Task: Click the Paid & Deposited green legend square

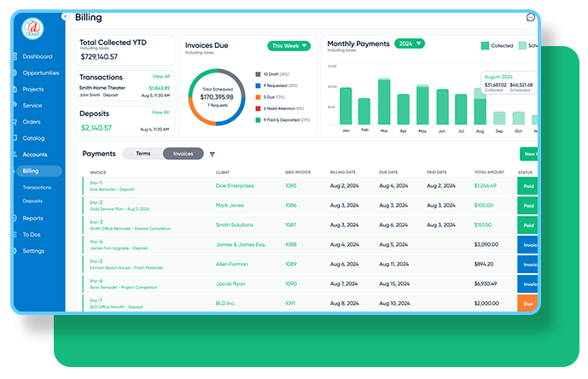Action: (x=258, y=120)
